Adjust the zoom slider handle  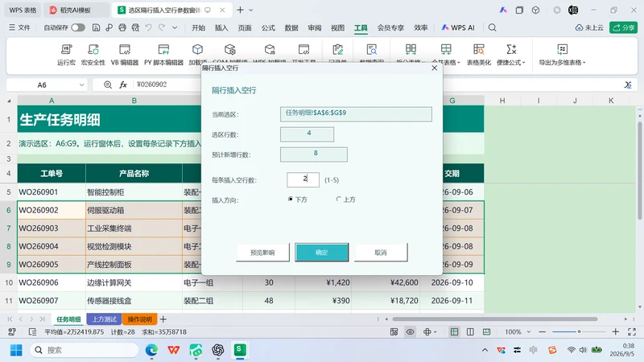pyautogui.click(x=579, y=331)
